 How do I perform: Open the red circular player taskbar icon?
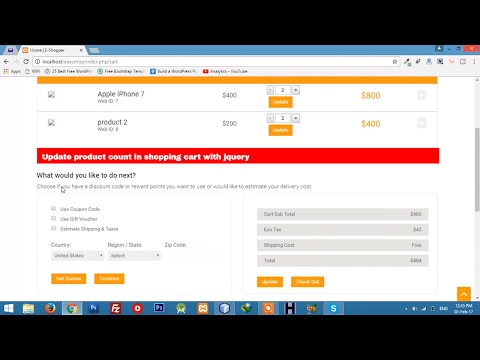coord(137,308)
